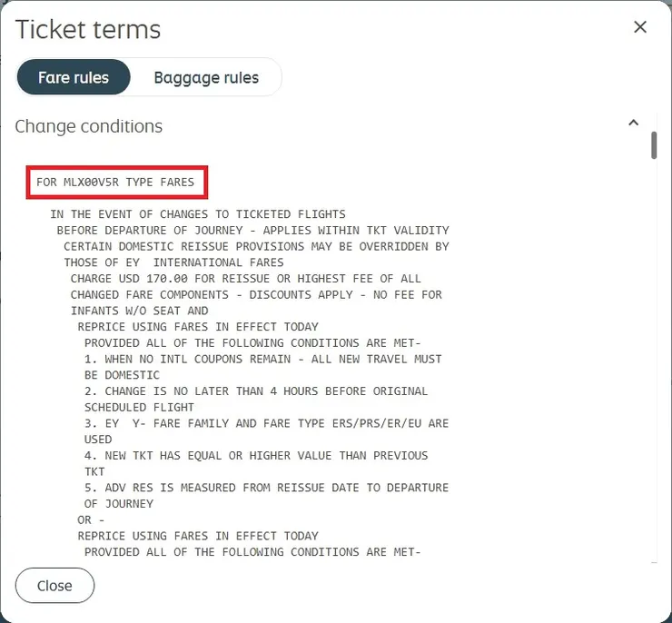This screenshot has width=672, height=623.
Task: Click the "OR -" separator line
Action: 84,519
